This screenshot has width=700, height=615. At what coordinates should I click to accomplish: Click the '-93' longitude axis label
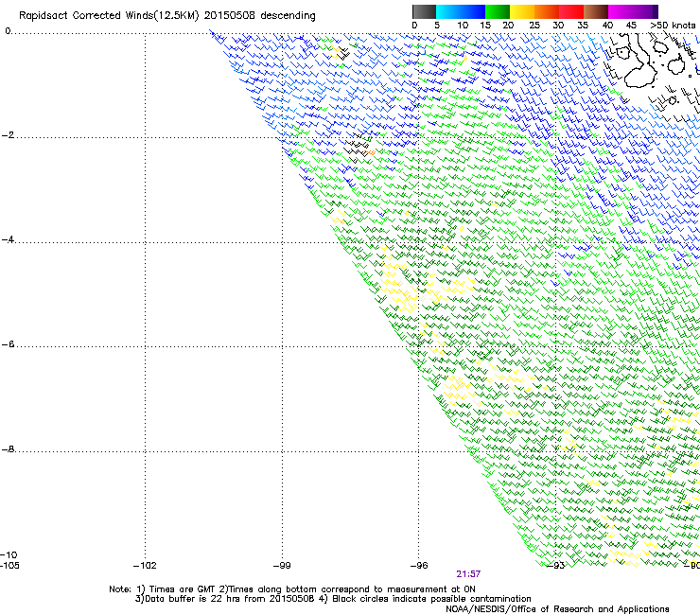tap(556, 566)
